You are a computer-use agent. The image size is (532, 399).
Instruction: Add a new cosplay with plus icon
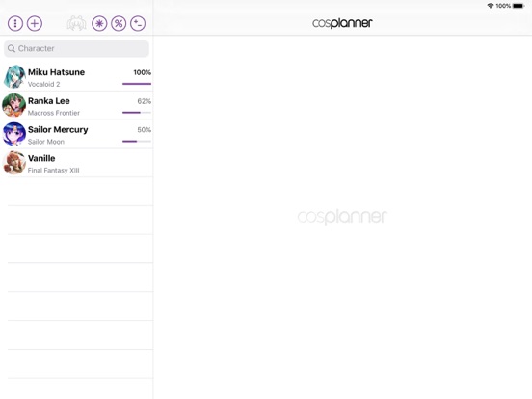coord(35,23)
